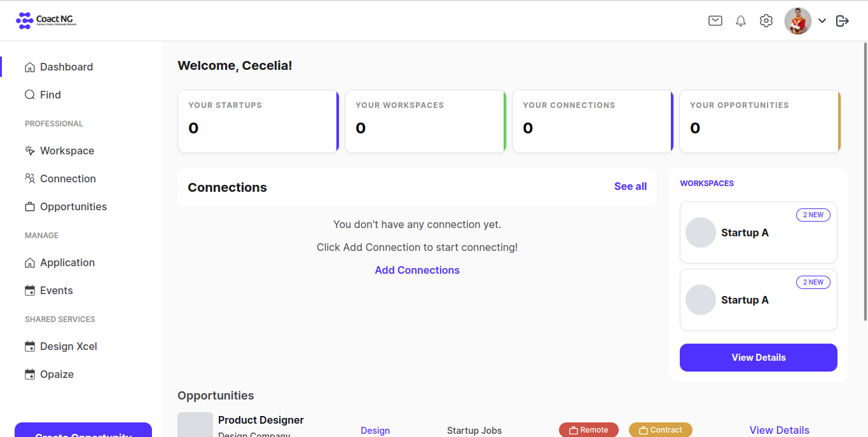Click the Opportunities briefcase icon
Screen dimensions: 868x437
[x=30, y=207]
